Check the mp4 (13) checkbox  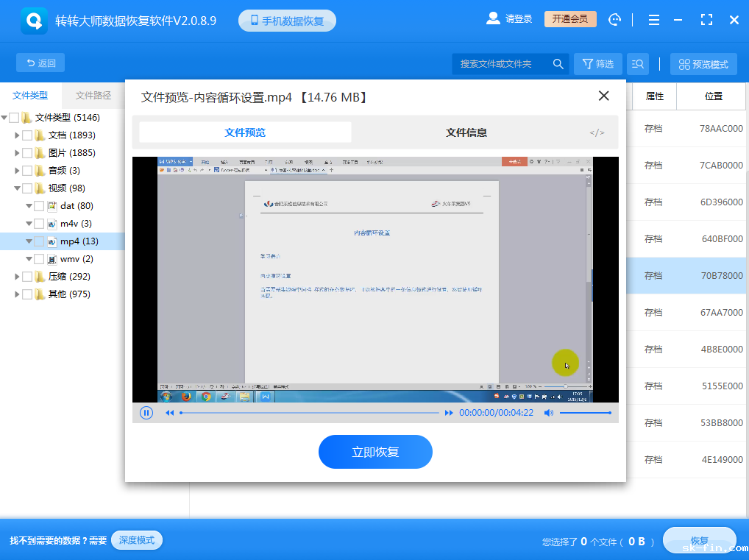click(38, 241)
